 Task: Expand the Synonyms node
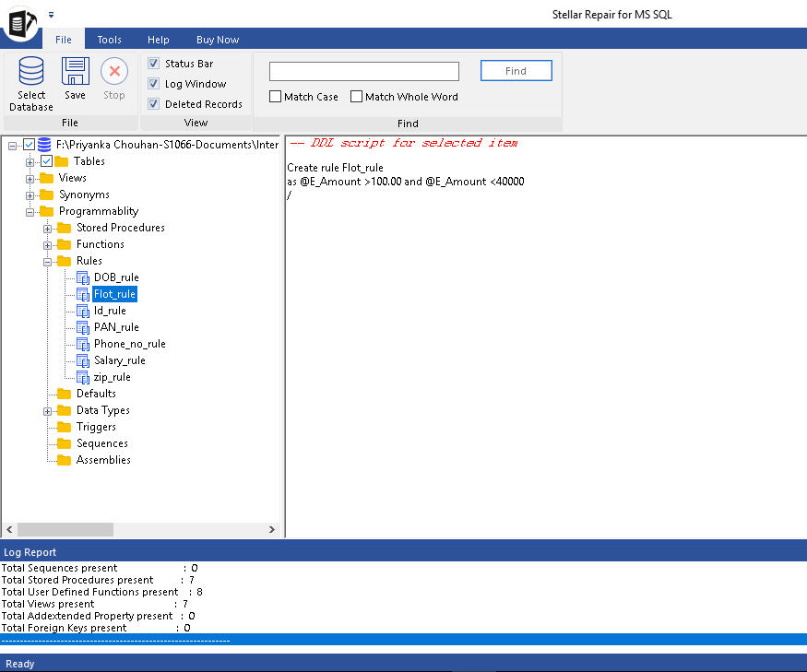pyautogui.click(x=30, y=195)
